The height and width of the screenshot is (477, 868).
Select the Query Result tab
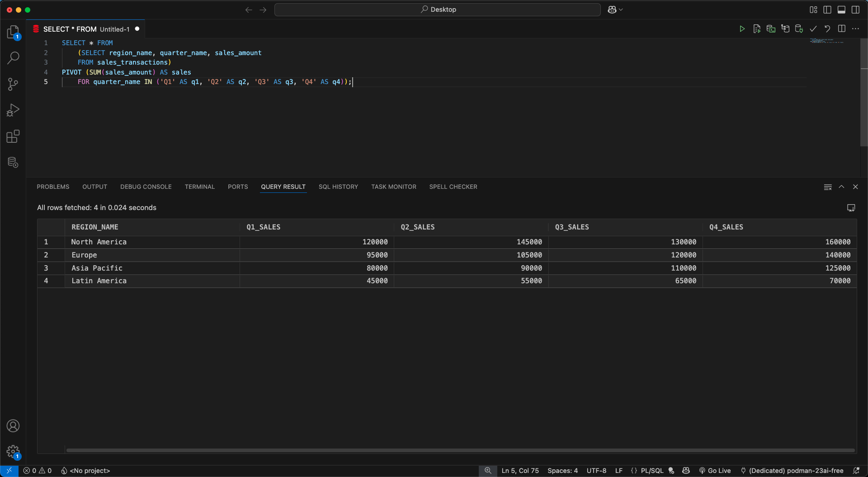click(x=283, y=187)
